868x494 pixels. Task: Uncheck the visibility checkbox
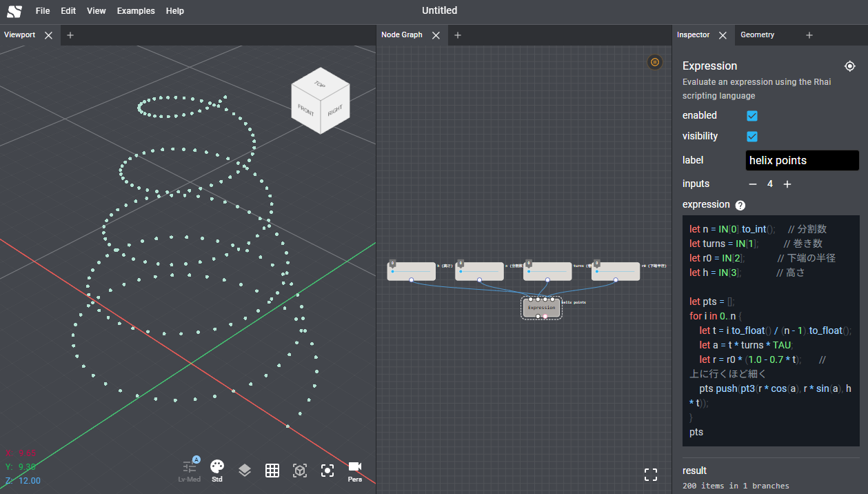(752, 137)
